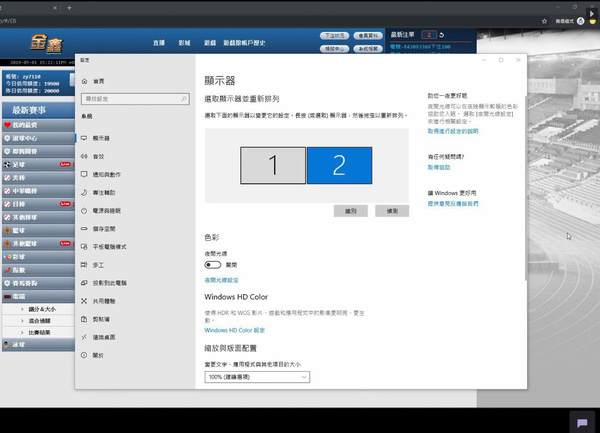Click the chat bubble icon at bottom right

coord(582,422)
